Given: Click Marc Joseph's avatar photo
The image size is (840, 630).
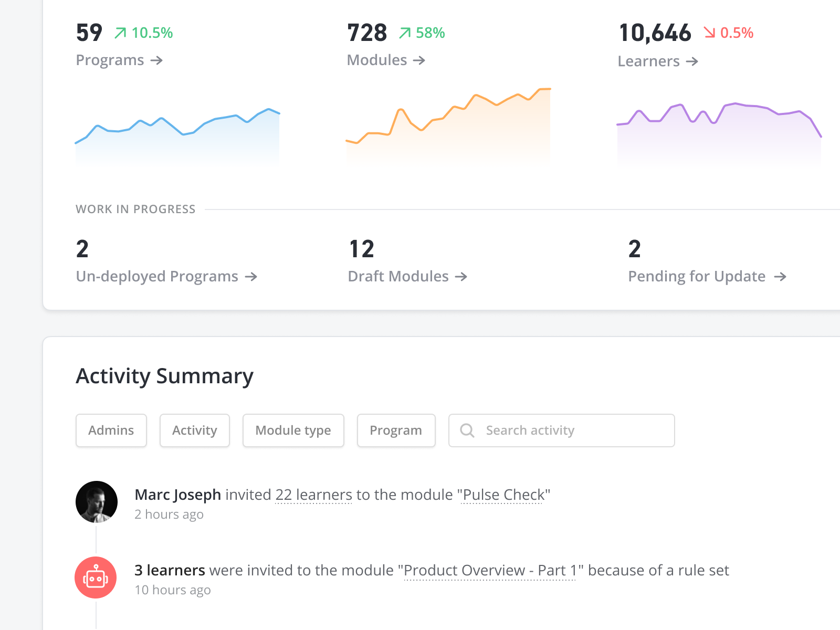Looking at the screenshot, I should (x=97, y=502).
